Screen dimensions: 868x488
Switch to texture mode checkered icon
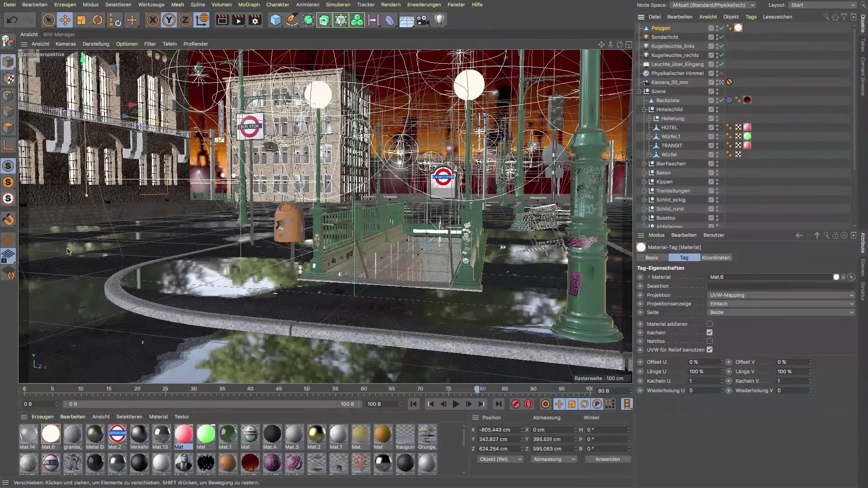pos(8,79)
